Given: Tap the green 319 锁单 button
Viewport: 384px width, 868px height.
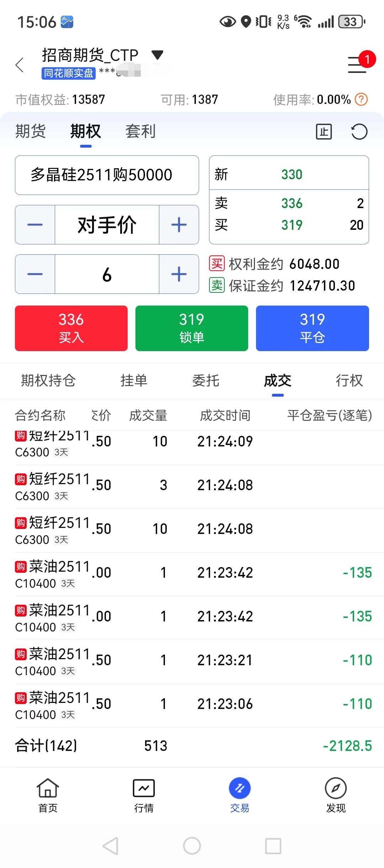Looking at the screenshot, I should (192, 328).
